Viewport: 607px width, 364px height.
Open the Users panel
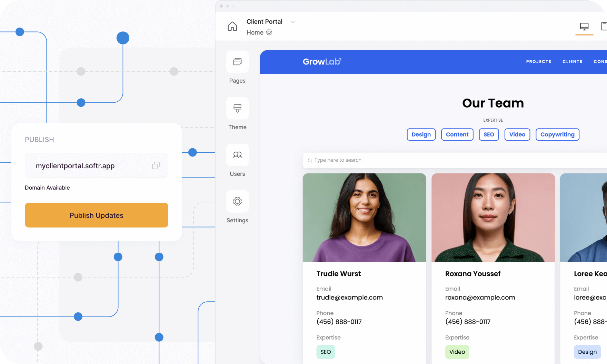(x=237, y=155)
